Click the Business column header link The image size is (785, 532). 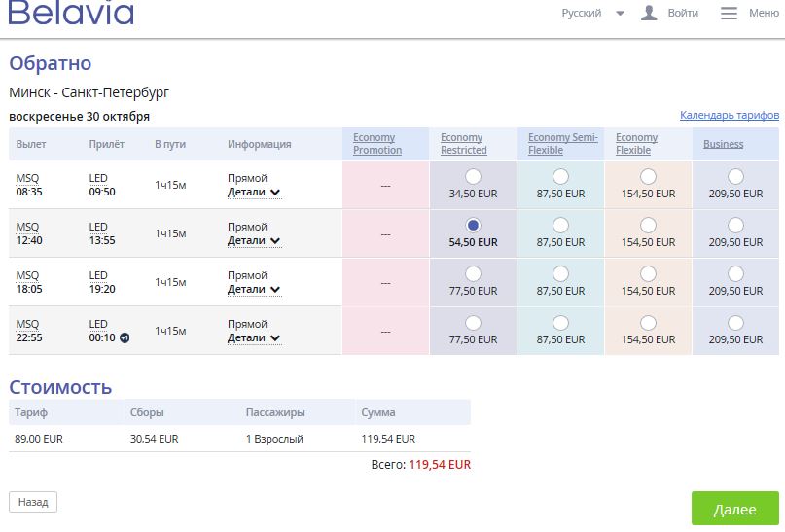point(723,144)
